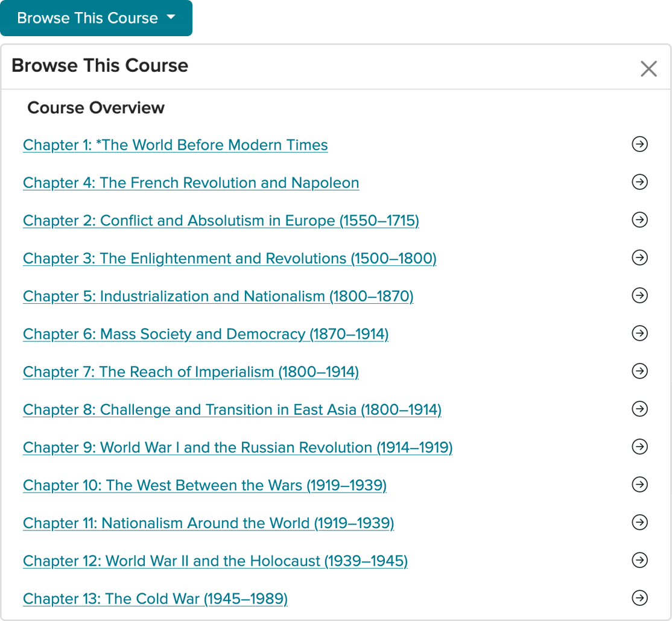This screenshot has height=621, width=672.
Task: Click arrow icon beside Chapter 1 row
Action: [x=639, y=144]
